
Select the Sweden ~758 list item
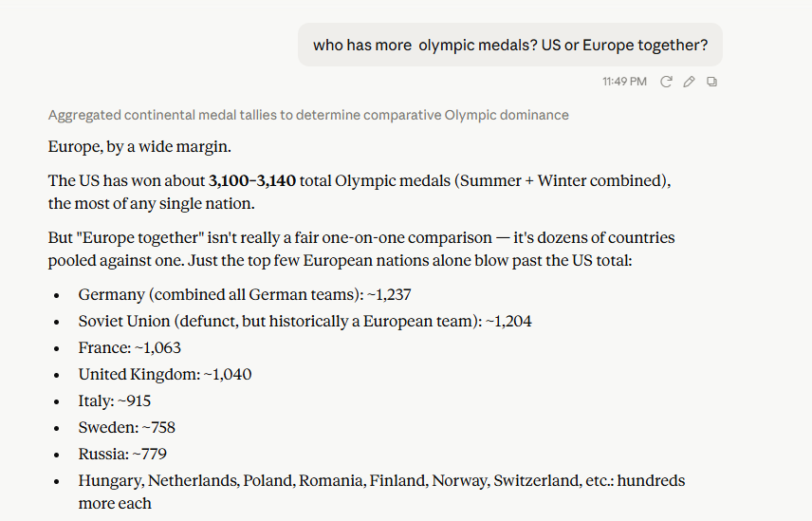coord(127,428)
